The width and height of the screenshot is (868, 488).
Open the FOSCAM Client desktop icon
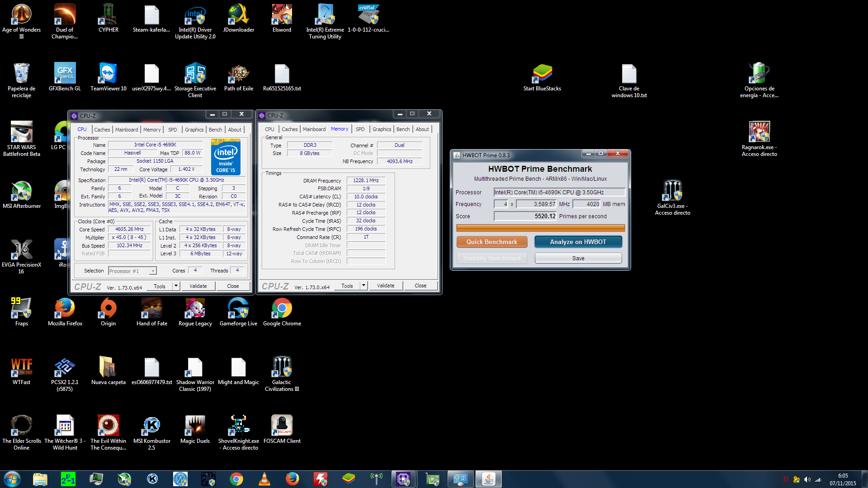pyautogui.click(x=282, y=429)
